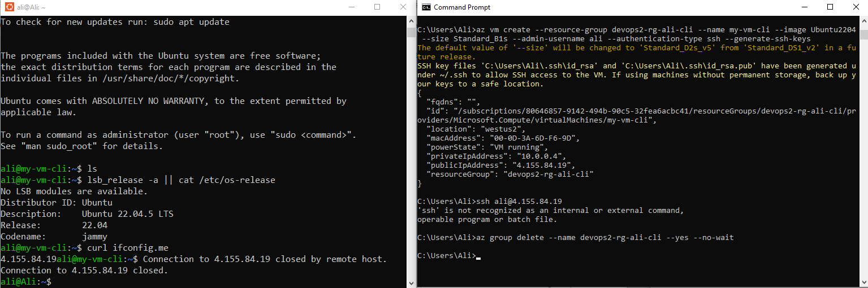Click the 'Command Prompt' window title text
This screenshot has height=288, width=868.
coord(462,7)
